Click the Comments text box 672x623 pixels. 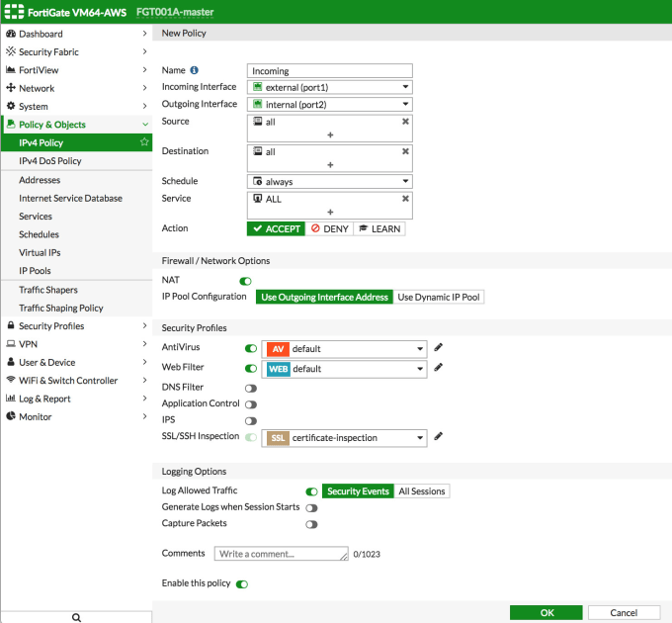point(281,554)
